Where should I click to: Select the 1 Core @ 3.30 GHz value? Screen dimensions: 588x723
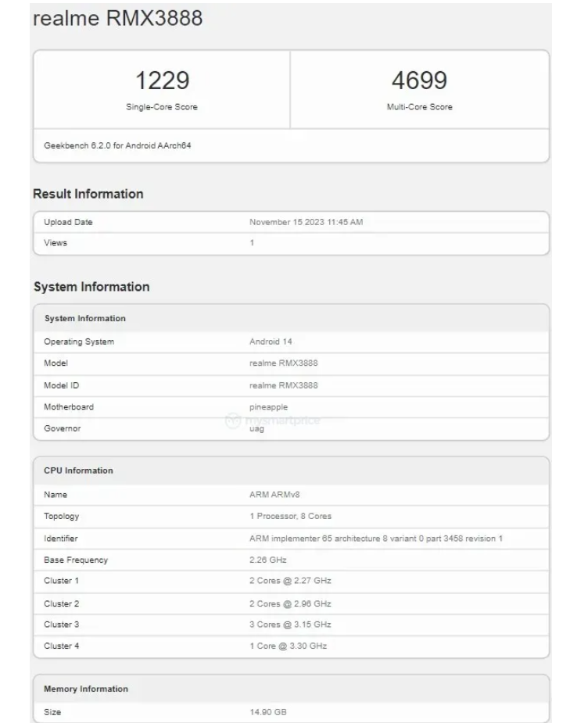(289, 646)
